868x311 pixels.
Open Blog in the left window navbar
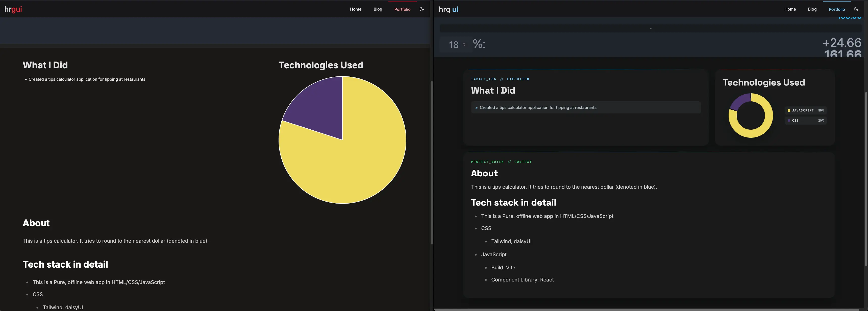coord(378,9)
